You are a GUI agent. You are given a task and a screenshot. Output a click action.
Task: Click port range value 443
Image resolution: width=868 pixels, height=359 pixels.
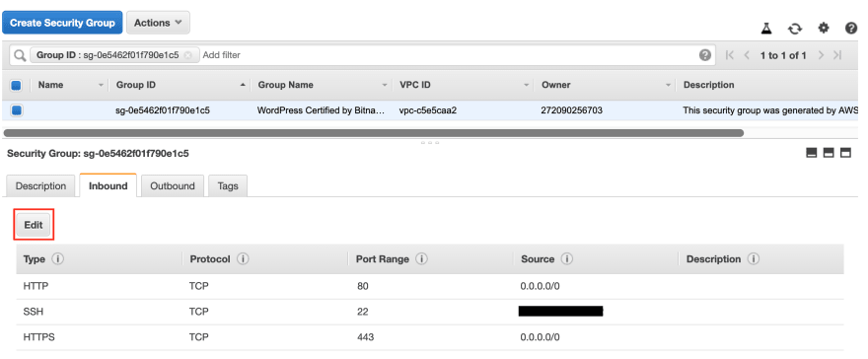point(365,337)
